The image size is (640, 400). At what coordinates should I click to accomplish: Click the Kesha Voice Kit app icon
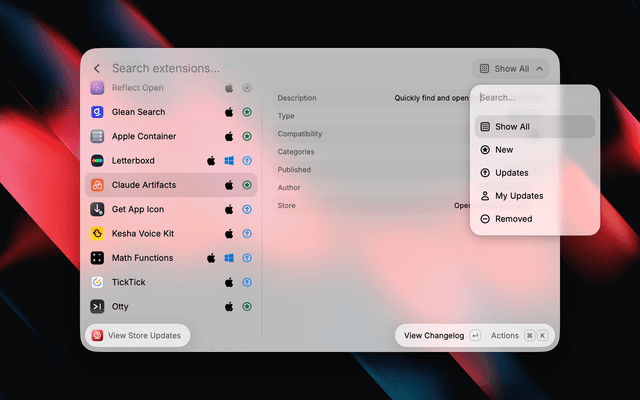click(x=97, y=233)
